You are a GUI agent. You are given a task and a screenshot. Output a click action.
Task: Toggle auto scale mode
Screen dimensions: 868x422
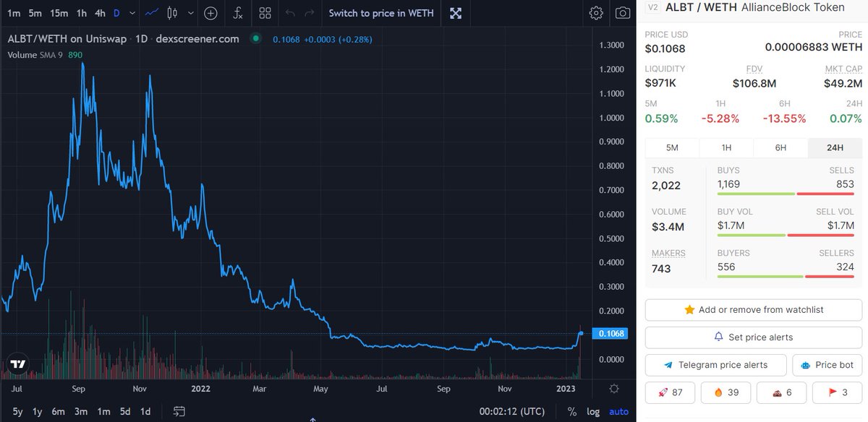[618, 411]
